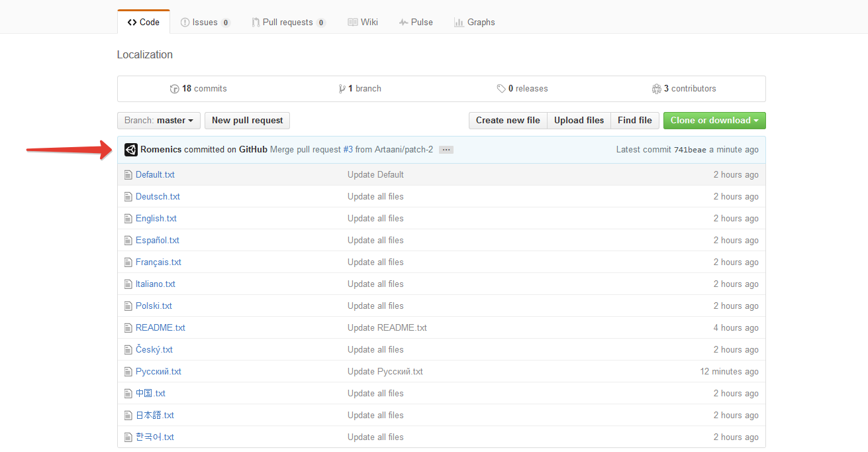
Task: Open the Branch: master dropdown
Action: coord(158,121)
